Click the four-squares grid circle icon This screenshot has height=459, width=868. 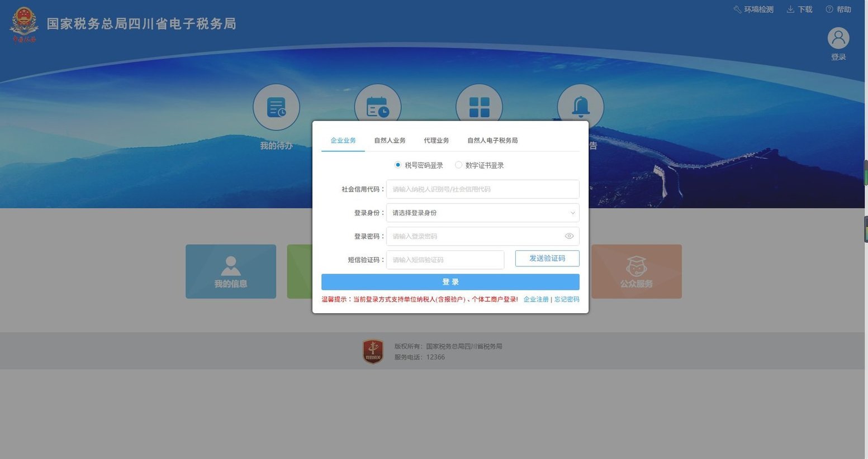(479, 103)
